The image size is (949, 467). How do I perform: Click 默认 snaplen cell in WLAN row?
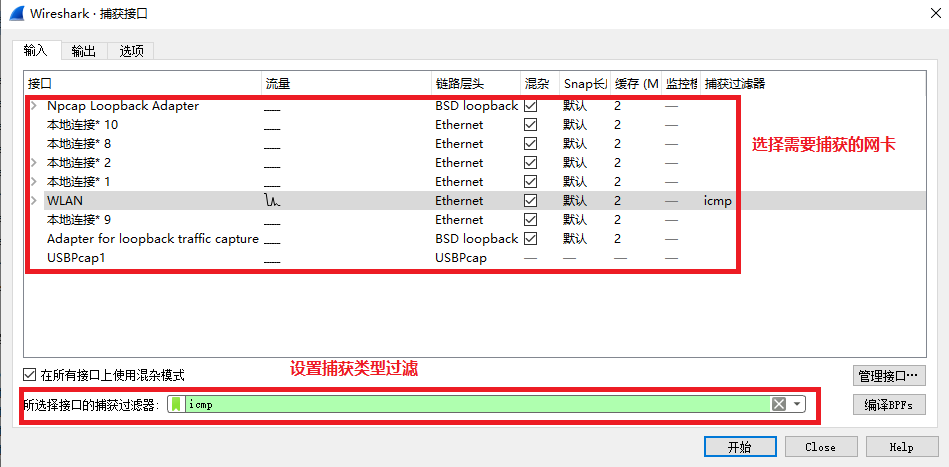point(575,201)
